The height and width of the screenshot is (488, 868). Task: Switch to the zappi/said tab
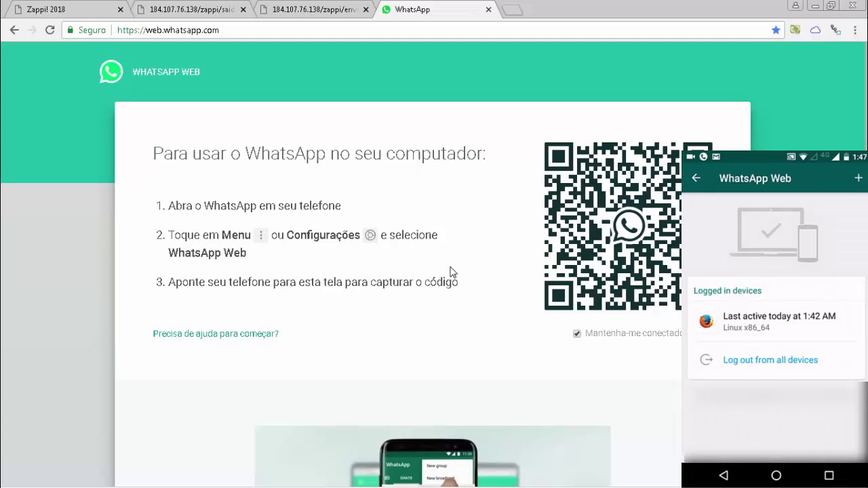click(191, 9)
